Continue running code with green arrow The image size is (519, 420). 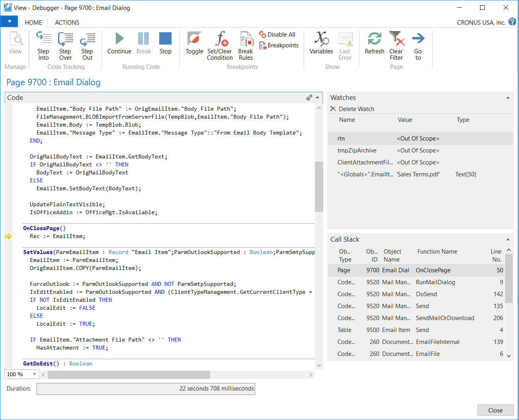click(x=119, y=39)
